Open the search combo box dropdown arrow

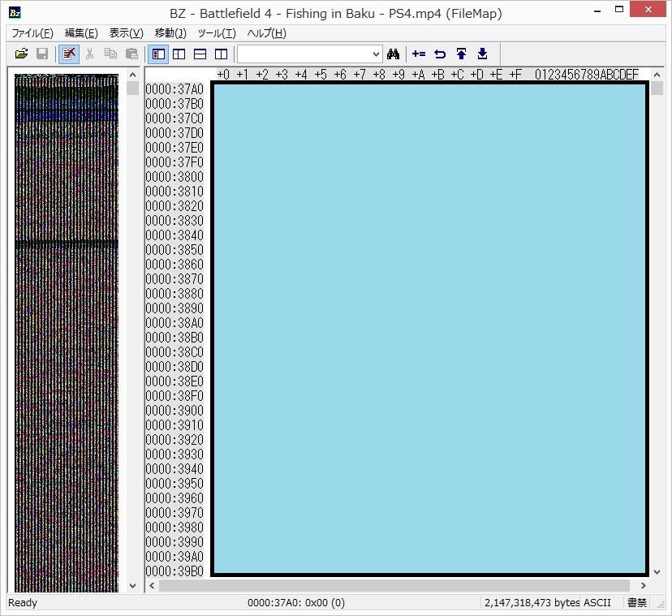pos(376,54)
